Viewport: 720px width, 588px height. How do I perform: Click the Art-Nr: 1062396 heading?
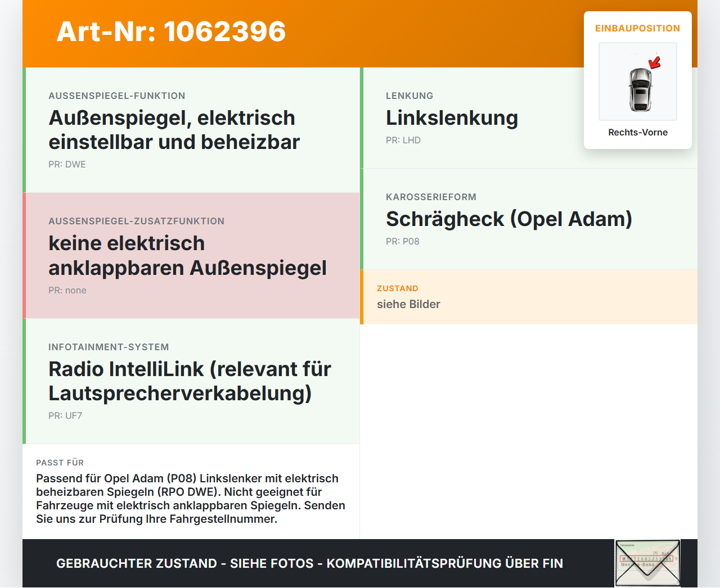coord(171,31)
